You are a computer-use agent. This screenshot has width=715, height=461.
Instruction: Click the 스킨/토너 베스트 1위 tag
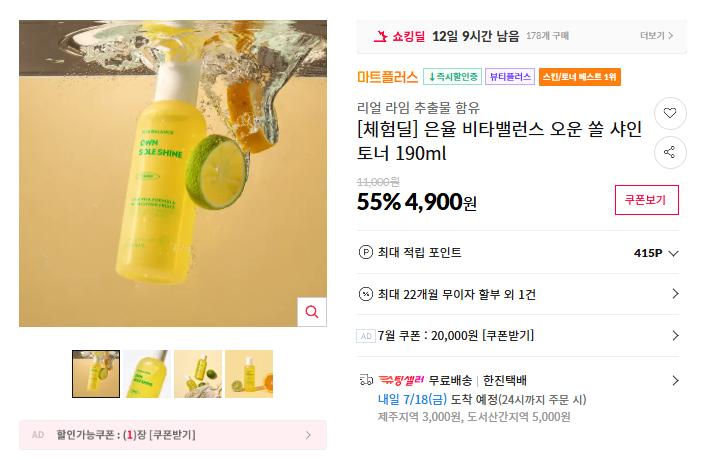coord(580,76)
